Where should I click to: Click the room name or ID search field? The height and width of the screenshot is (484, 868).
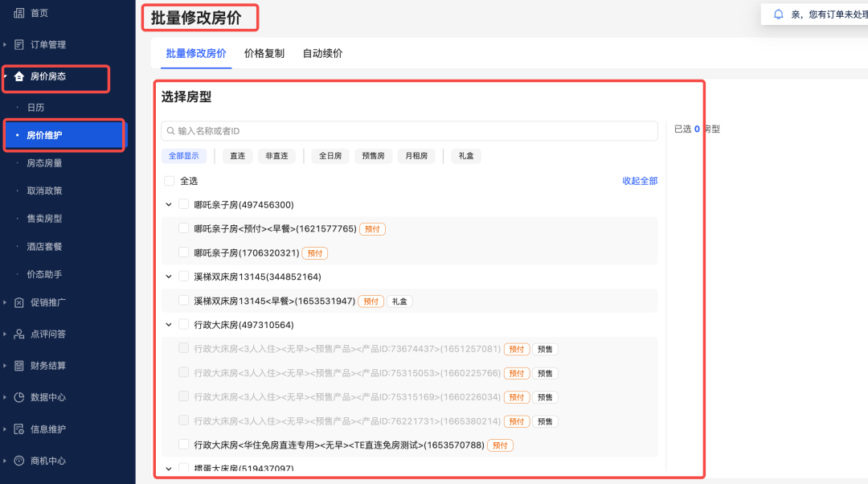(410, 131)
